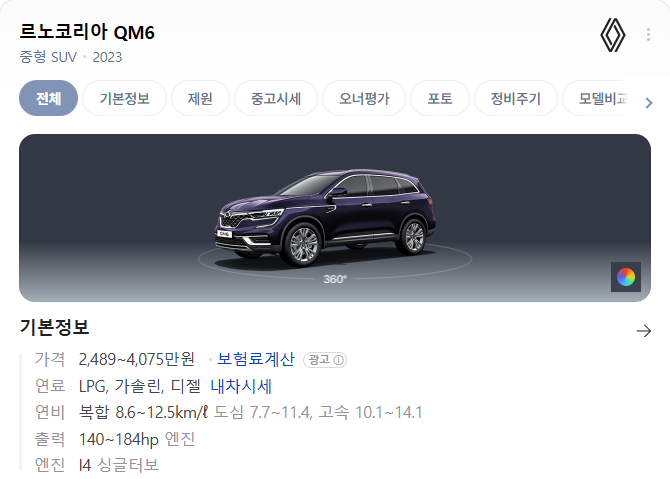View the 오너평가 tab
670x479 pixels.
(x=364, y=98)
